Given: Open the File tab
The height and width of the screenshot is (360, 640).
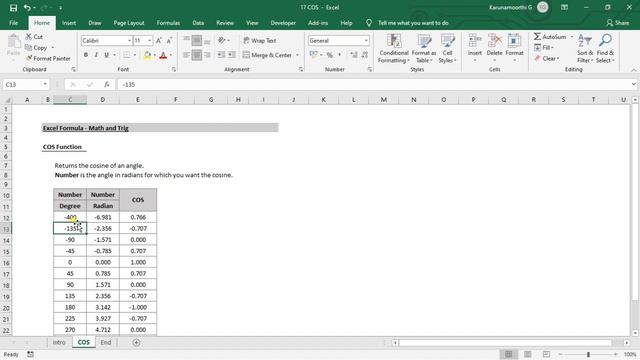Looking at the screenshot, I should (13, 23).
